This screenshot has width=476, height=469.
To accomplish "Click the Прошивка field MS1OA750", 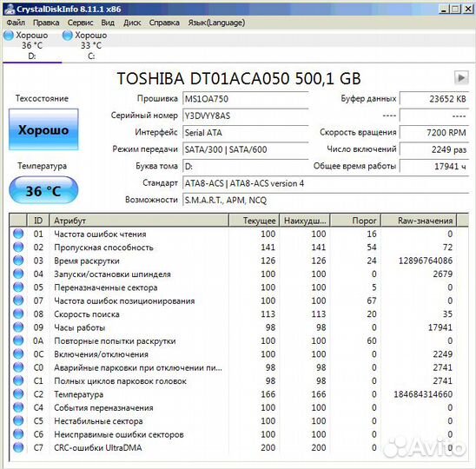I will point(246,99).
